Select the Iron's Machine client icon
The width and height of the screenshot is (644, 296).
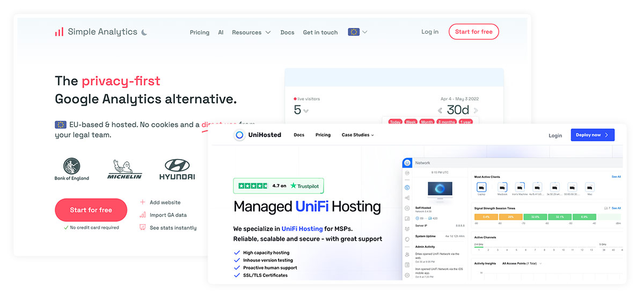click(x=520, y=187)
